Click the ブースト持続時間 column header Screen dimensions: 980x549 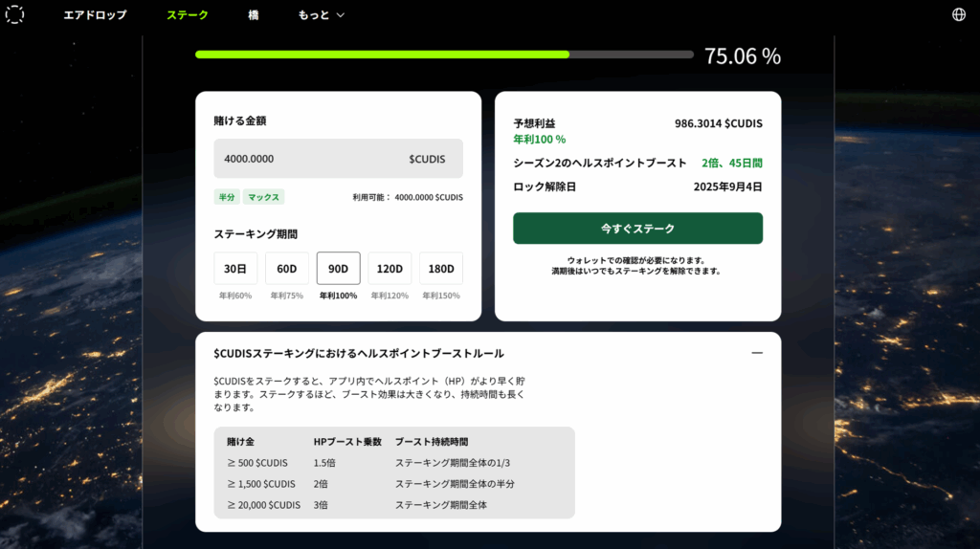click(x=432, y=442)
